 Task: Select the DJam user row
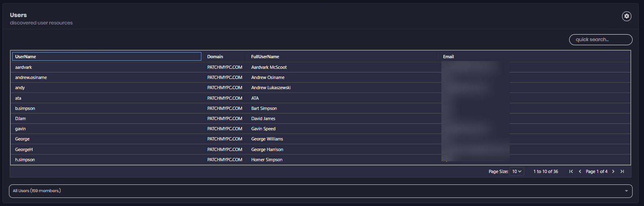20,118
